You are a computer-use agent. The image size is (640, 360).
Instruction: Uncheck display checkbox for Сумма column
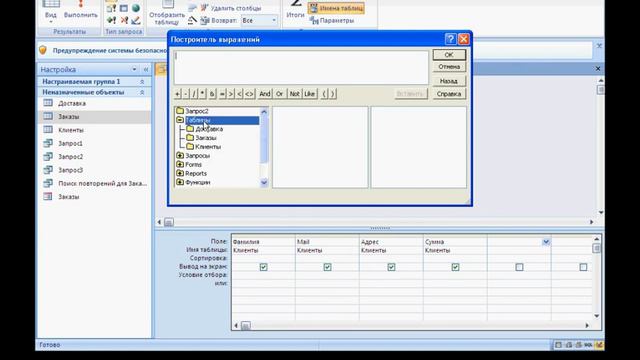tap(455, 267)
